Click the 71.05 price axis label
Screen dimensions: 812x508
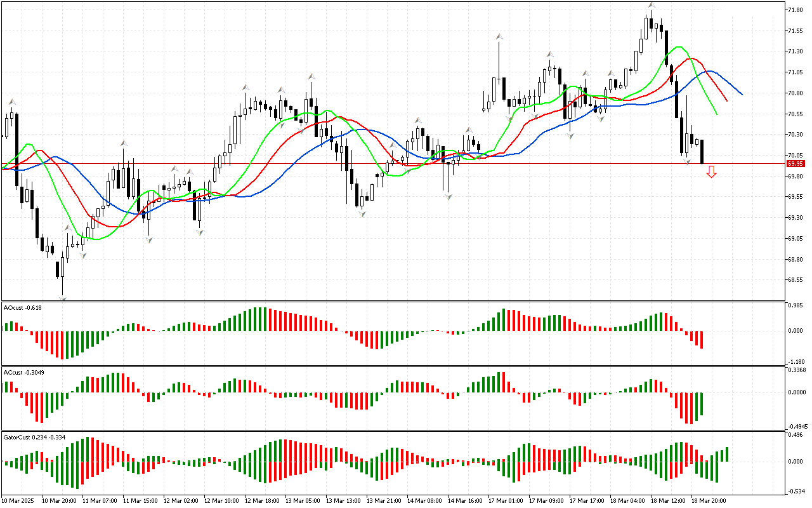click(x=795, y=72)
